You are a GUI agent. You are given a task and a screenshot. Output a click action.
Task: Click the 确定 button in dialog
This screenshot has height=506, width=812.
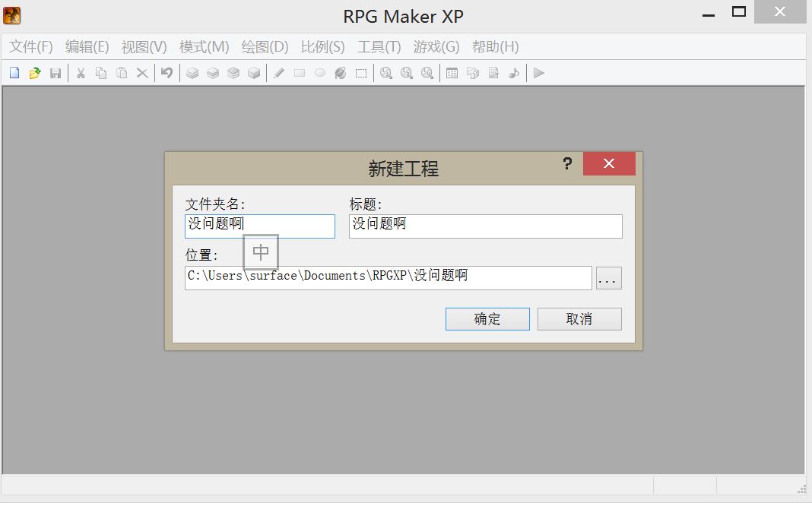point(487,318)
